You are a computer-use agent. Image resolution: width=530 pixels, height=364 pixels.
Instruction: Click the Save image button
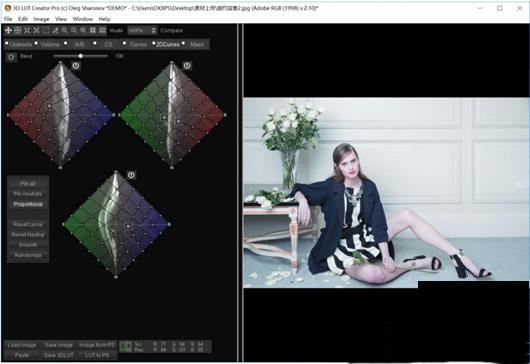59,345
